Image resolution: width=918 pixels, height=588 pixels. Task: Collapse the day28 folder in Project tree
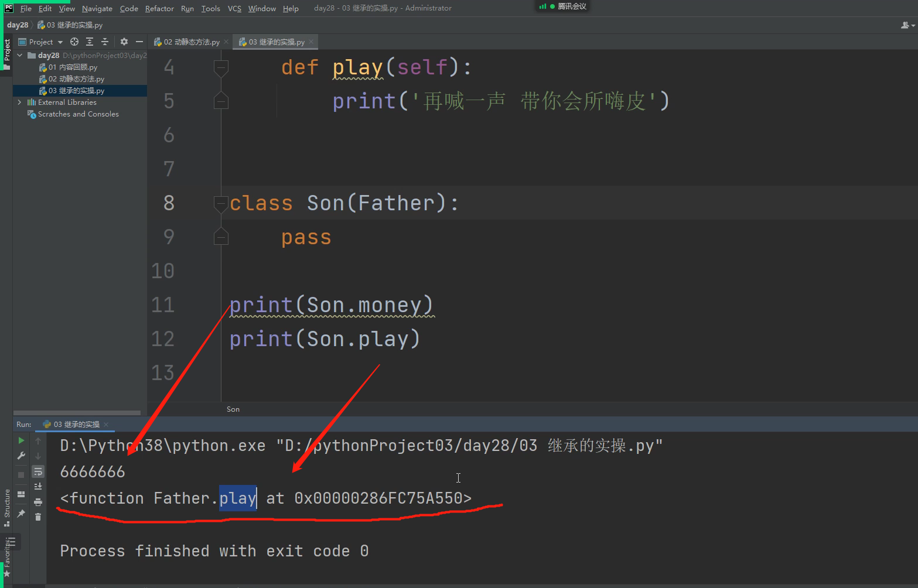click(20, 56)
